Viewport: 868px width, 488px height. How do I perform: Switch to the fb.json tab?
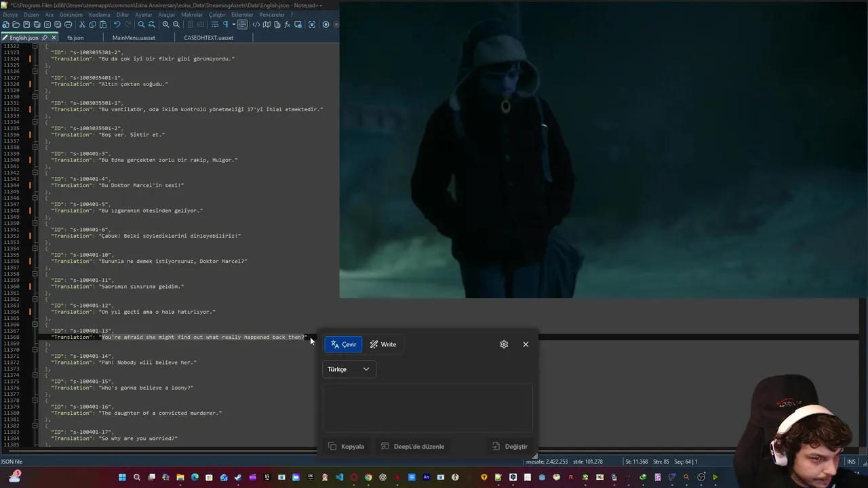coord(75,38)
